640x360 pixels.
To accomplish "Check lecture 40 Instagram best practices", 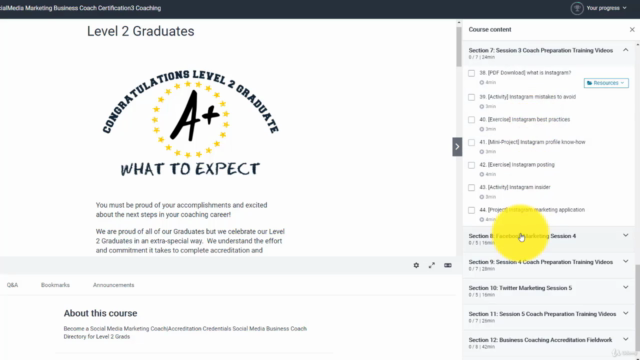I will point(471,120).
